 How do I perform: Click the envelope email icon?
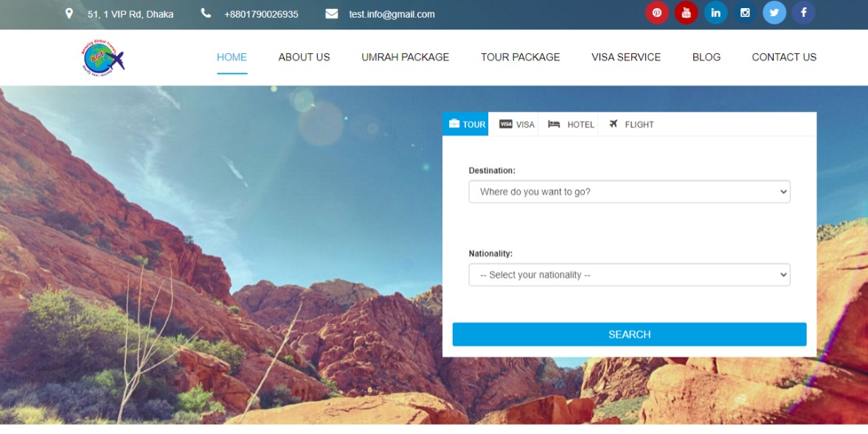click(x=332, y=14)
